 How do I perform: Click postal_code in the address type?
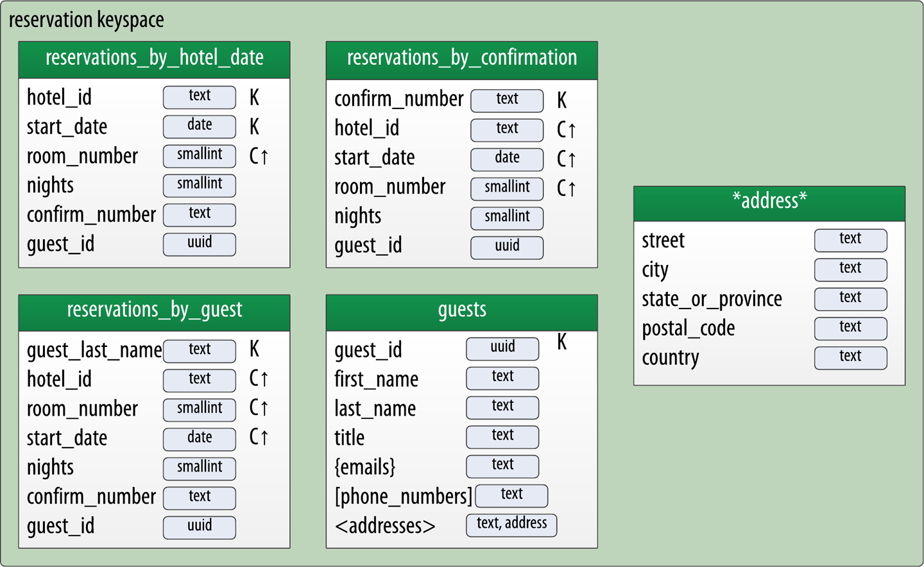click(688, 329)
